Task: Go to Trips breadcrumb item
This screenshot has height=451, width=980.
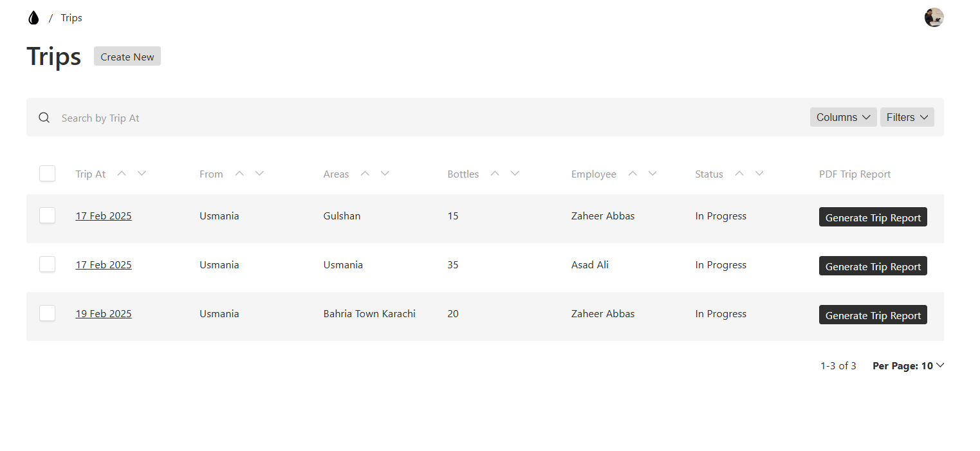Action: coord(71,18)
